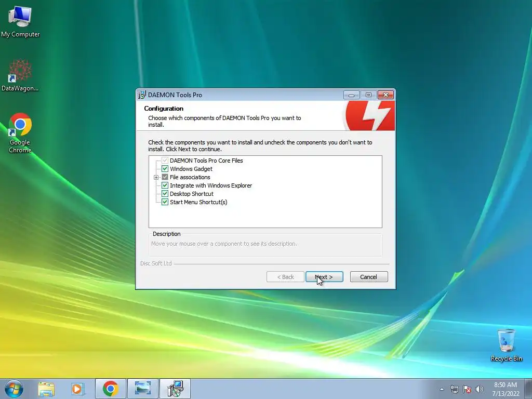Image resolution: width=532 pixels, height=399 pixels.
Task: Launch Google Chrome from the desktop
Action: coord(20,132)
